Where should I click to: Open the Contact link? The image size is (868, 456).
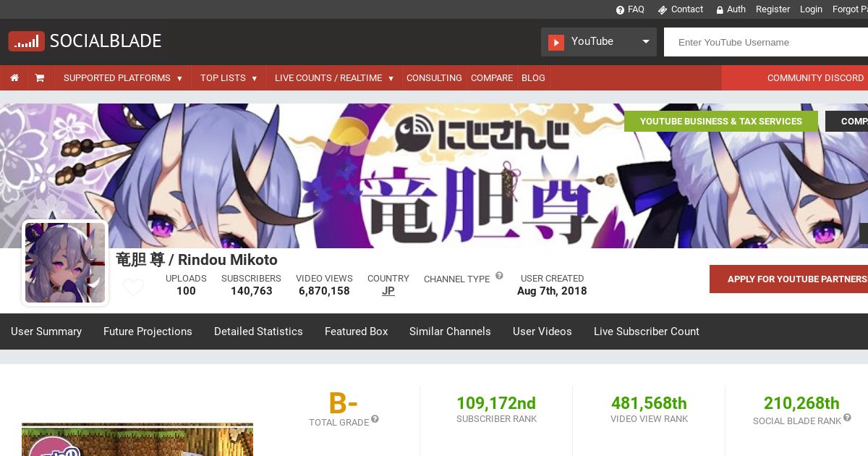point(681,9)
